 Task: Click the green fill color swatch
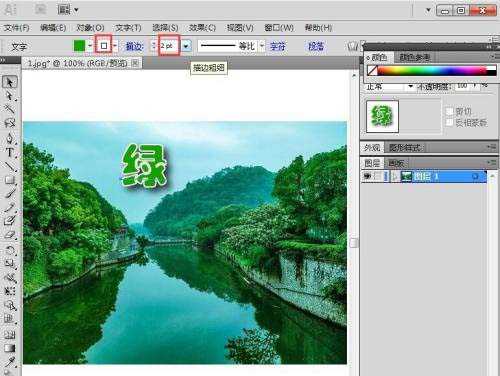coord(79,46)
